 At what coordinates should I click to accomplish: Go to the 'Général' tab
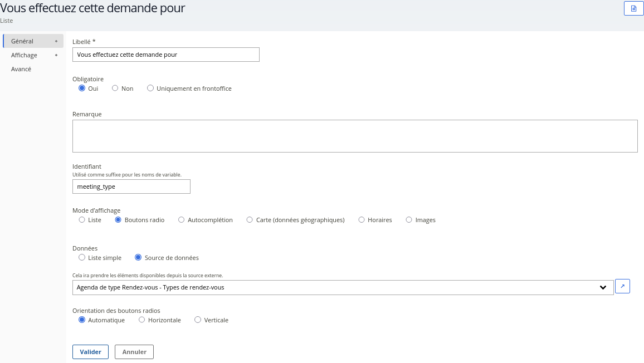[x=22, y=41]
